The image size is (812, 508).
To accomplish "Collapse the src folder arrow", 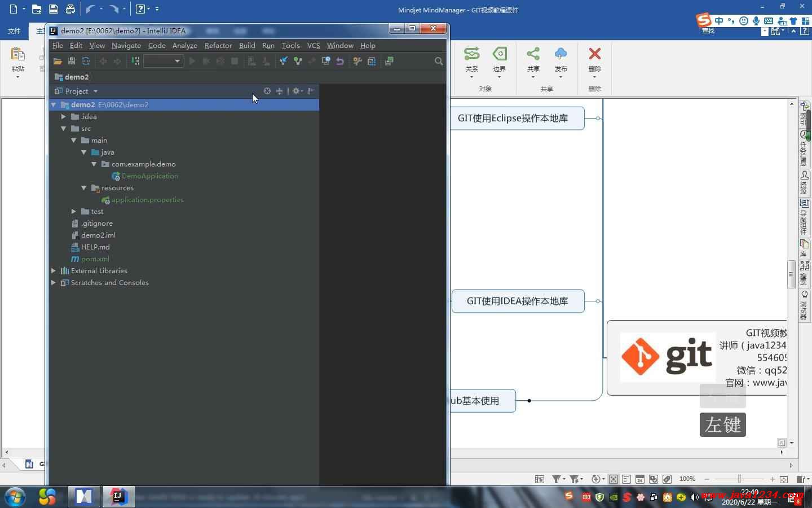I will (64, 128).
